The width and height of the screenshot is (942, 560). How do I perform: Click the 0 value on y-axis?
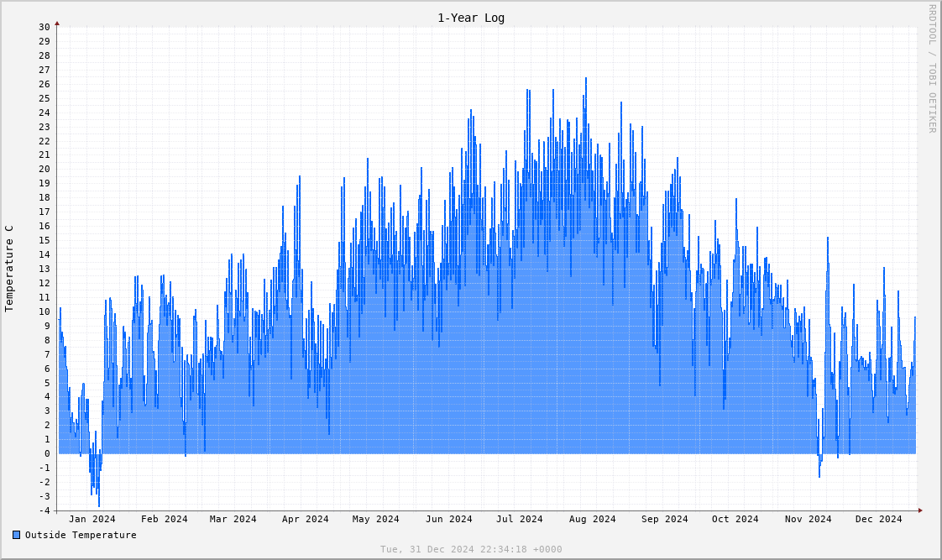[47, 453]
